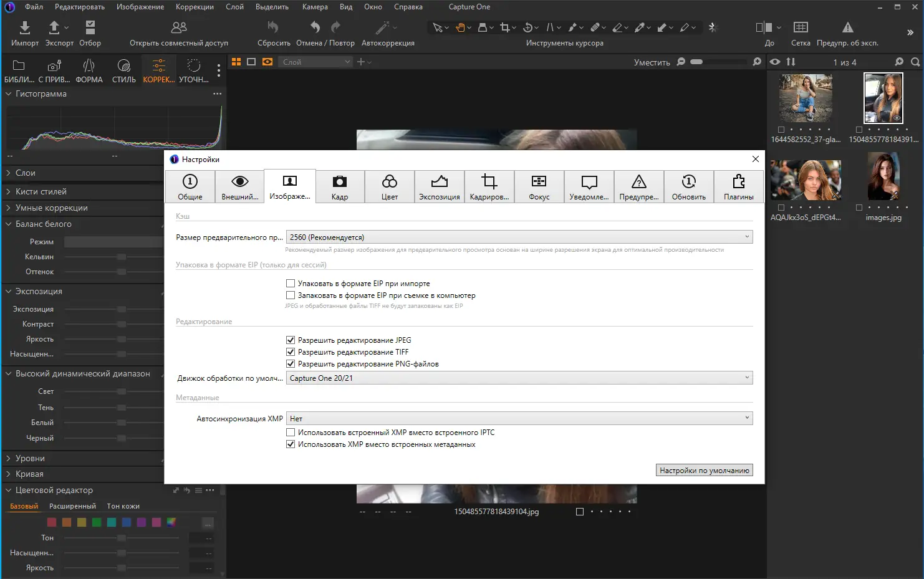924x579 pixels.
Task: Select the eyedropper color picker tool
Action: coord(640,27)
